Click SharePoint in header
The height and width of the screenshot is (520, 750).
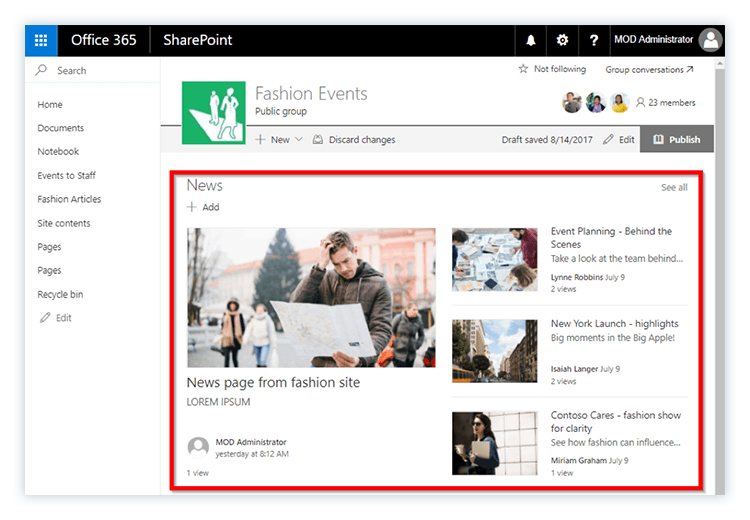(x=198, y=40)
